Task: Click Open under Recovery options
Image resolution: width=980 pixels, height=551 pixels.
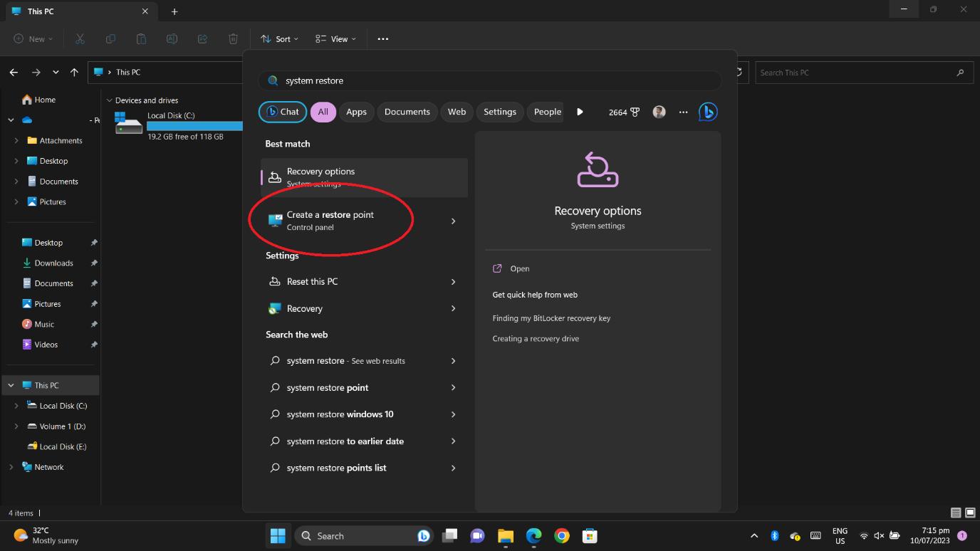Action: (x=519, y=268)
